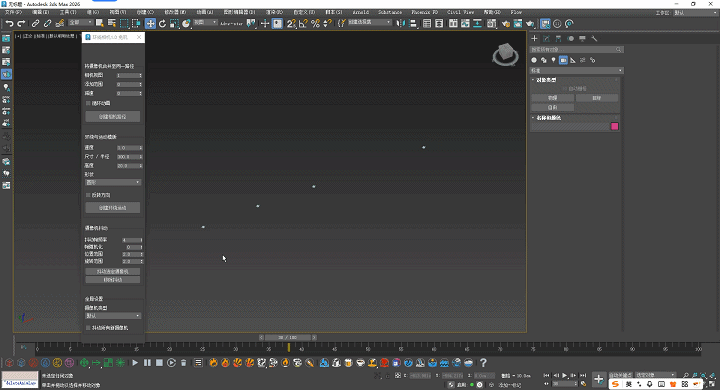Image resolution: width=720 pixels, height=390 pixels.
Task: Activate the Unlink Selection tool
Action: (47, 23)
